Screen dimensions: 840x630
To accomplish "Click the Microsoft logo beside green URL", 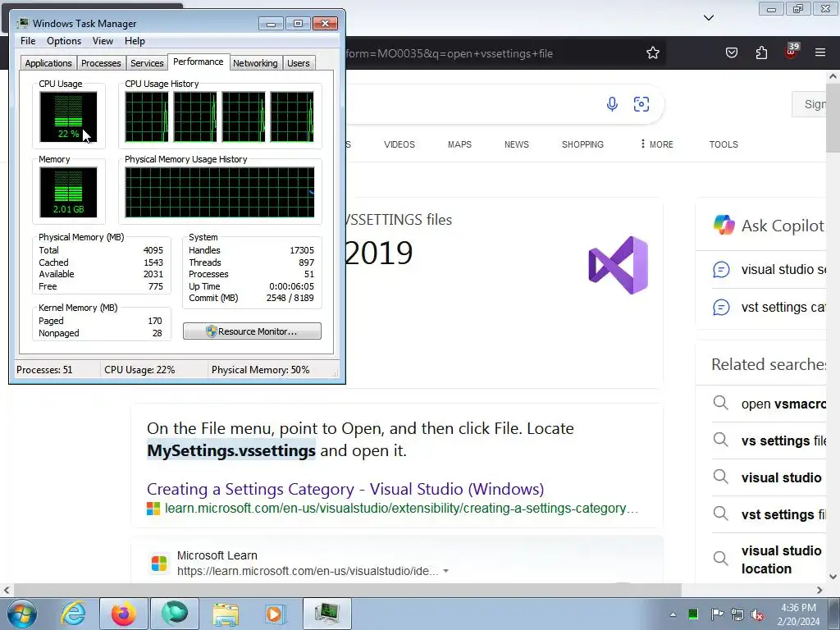I will pos(153,509).
